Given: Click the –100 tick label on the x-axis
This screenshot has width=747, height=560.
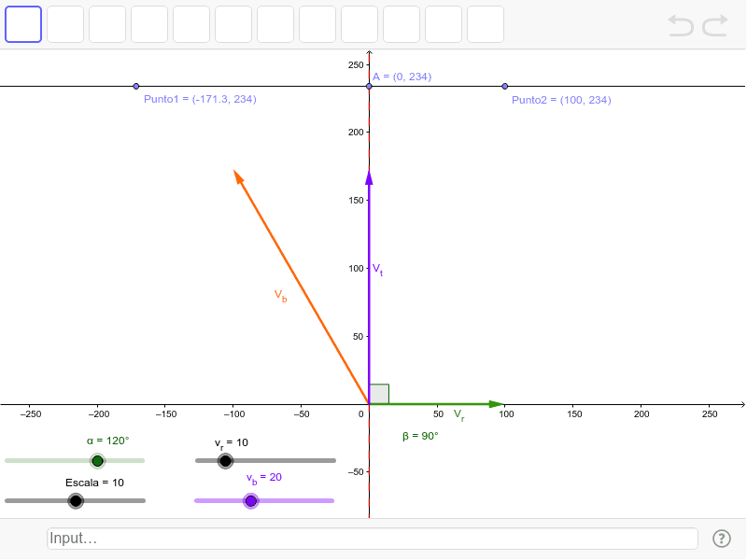Looking at the screenshot, I should coord(234,414).
